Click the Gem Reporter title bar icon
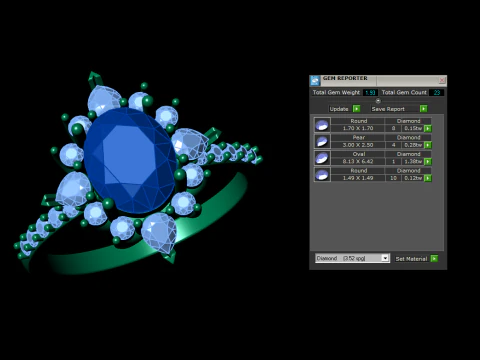 [x=315, y=80]
